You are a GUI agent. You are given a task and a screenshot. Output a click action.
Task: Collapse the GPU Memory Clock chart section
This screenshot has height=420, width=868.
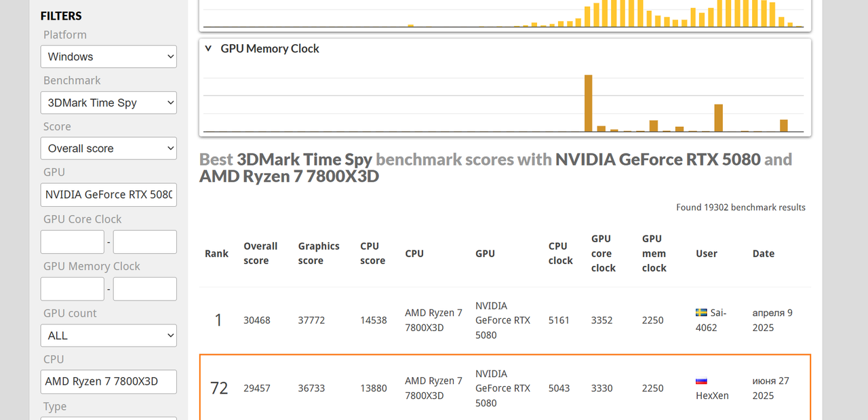click(208, 49)
